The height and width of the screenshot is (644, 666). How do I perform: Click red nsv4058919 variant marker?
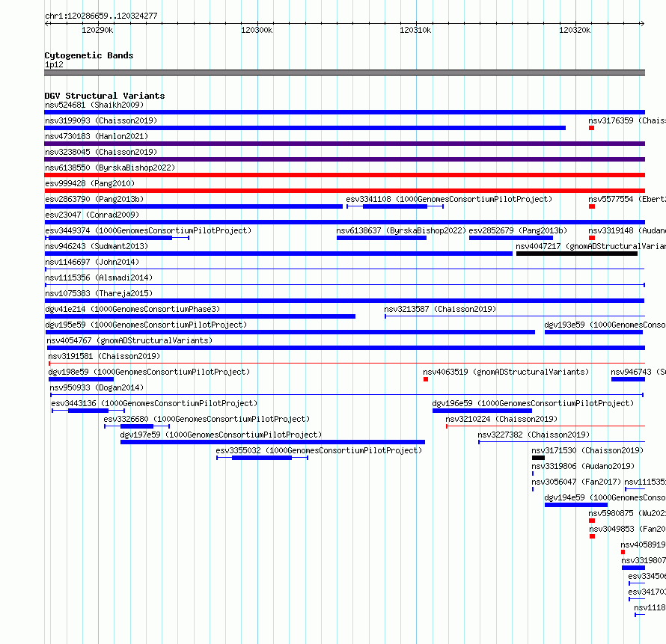(623, 552)
